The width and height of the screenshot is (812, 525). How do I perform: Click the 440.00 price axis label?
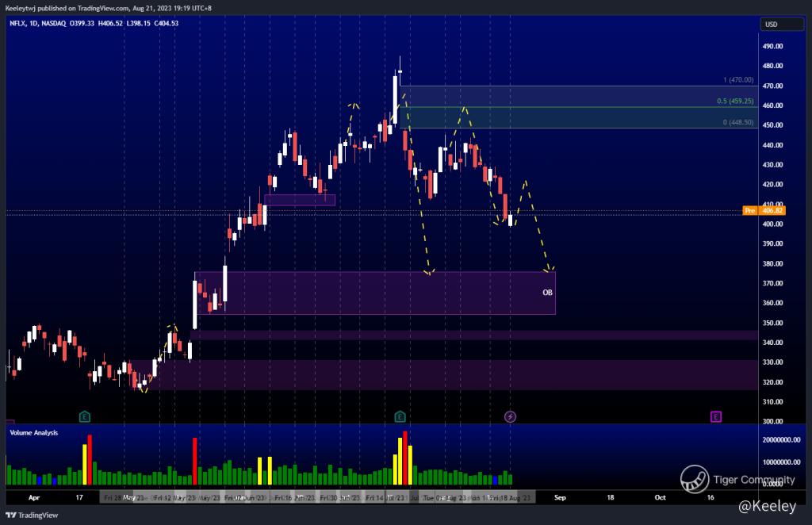point(772,145)
